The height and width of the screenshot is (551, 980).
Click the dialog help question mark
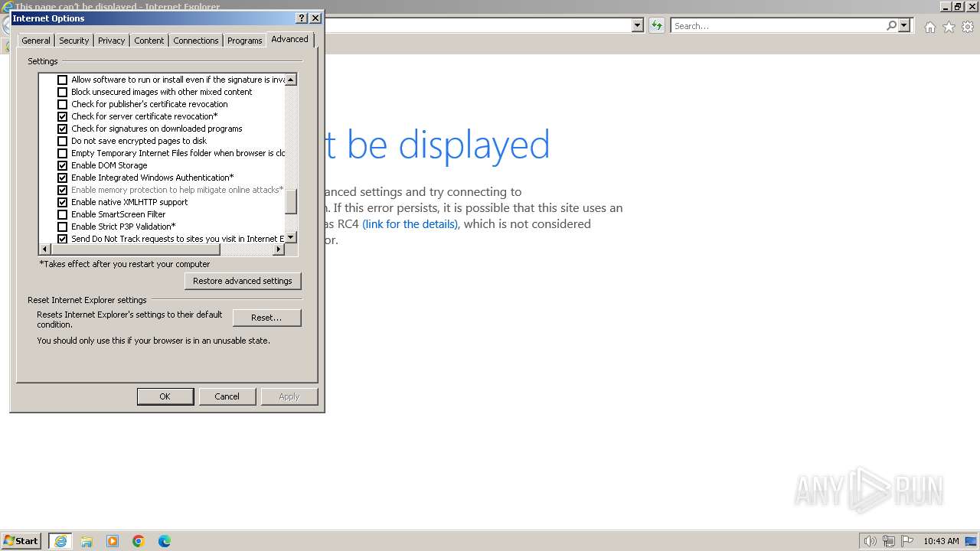301,18
